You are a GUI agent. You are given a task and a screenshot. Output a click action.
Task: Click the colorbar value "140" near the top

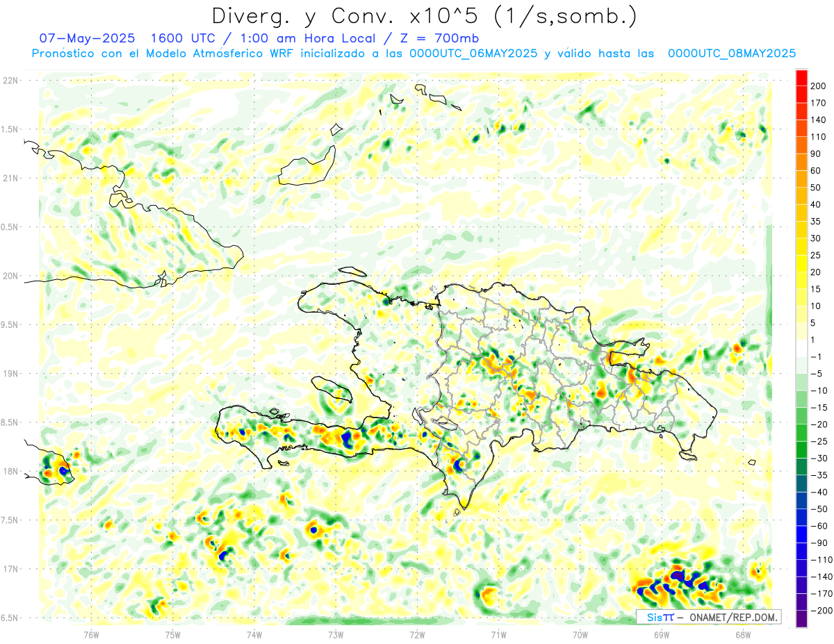tap(819, 120)
